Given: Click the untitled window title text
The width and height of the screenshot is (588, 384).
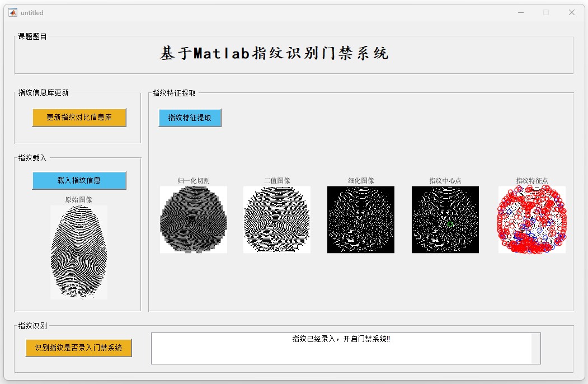Looking at the screenshot, I should tap(32, 13).
